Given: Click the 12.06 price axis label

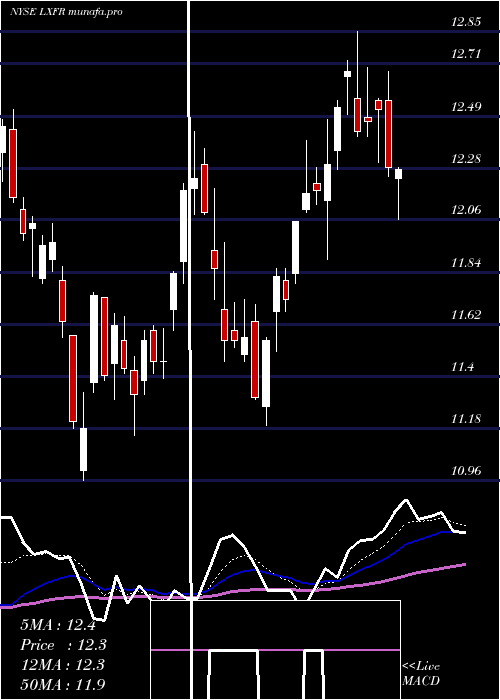Looking at the screenshot, I should coord(466,210).
